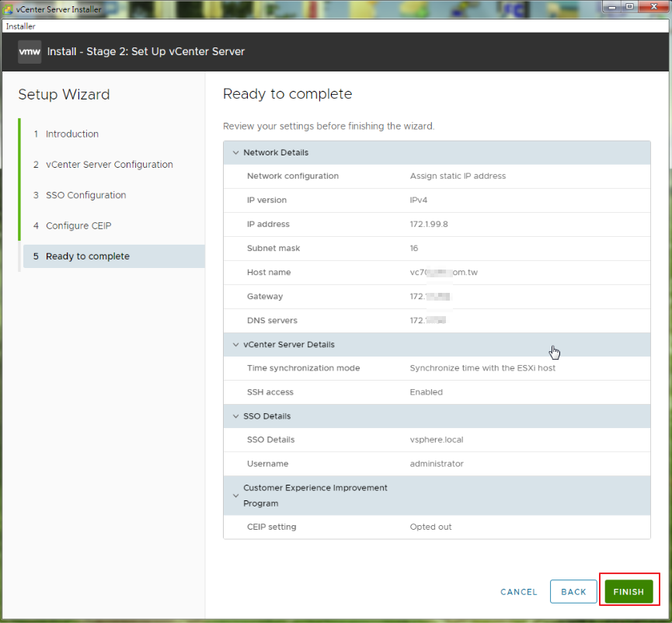Click the Network configuration label
Image resolution: width=672 pixels, height=623 pixels.
[x=293, y=176]
